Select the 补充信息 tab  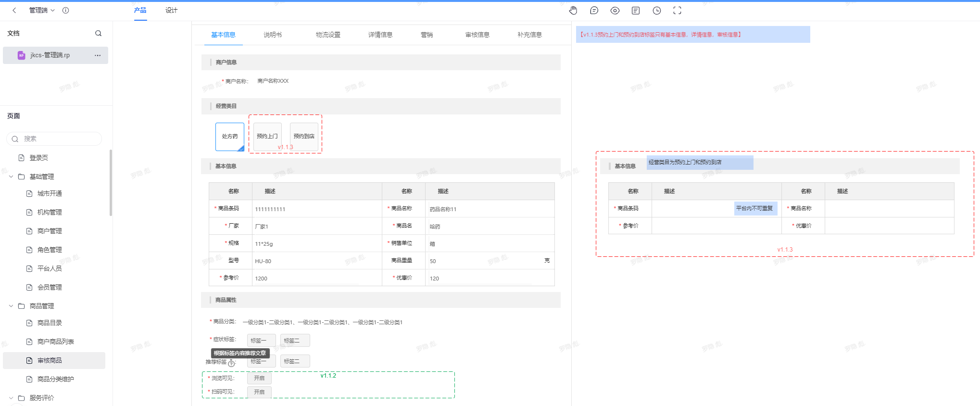pyautogui.click(x=529, y=35)
